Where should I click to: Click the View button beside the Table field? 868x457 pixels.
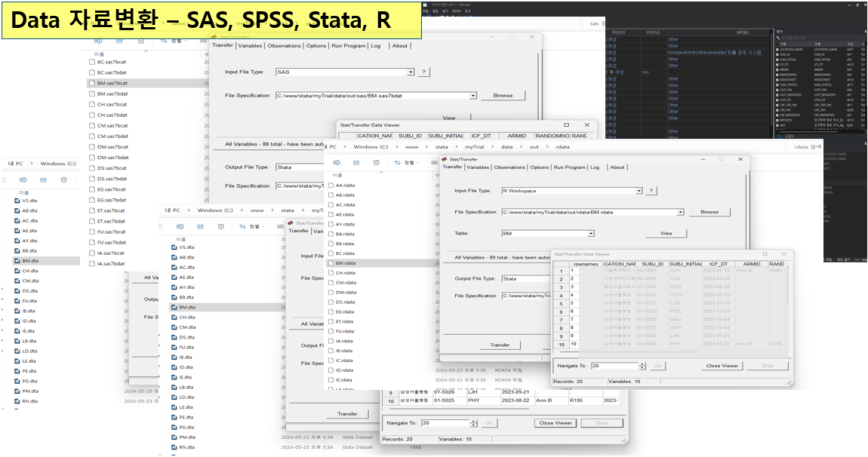(666, 234)
